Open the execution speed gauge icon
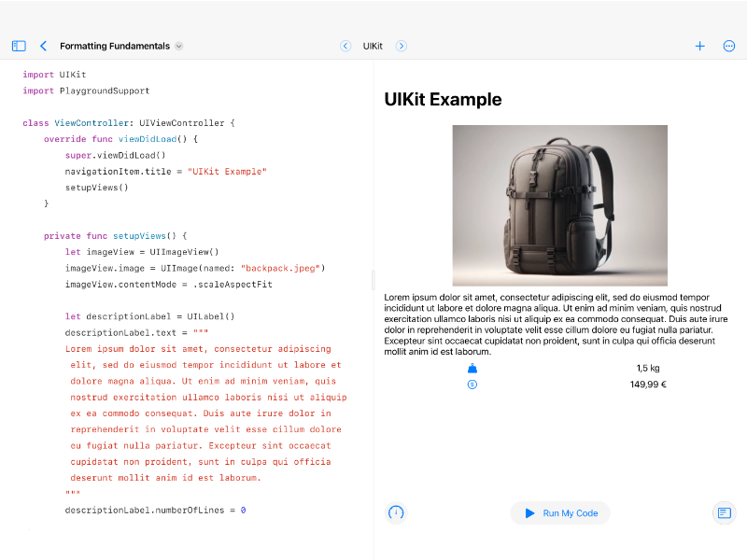Viewport: 747px width, 560px height. point(396,512)
